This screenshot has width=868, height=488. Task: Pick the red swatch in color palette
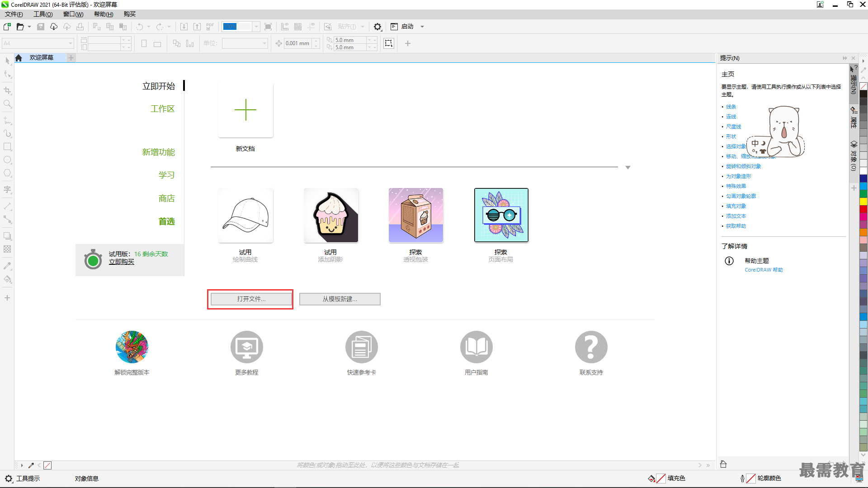(x=863, y=209)
